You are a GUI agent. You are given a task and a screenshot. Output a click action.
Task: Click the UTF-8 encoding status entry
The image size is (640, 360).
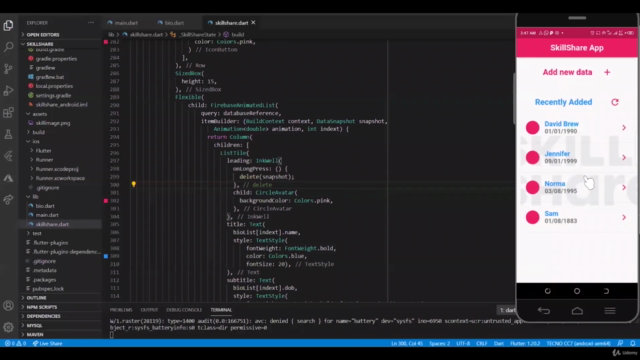tap(463, 343)
